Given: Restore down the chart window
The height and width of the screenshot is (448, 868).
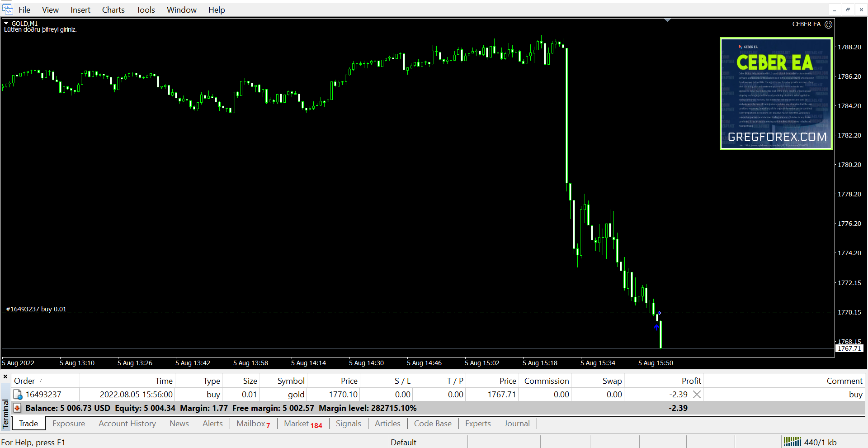Looking at the screenshot, I should [848, 10].
